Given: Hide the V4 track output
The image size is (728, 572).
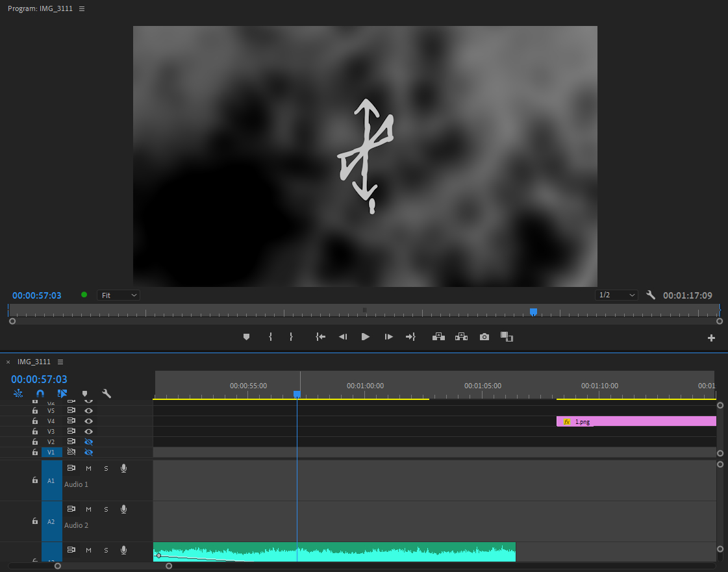Looking at the screenshot, I should (89, 421).
